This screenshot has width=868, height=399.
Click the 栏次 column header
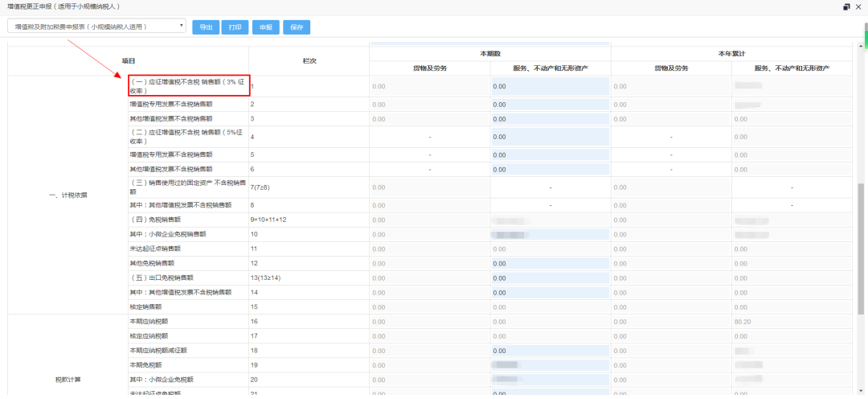tap(309, 60)
